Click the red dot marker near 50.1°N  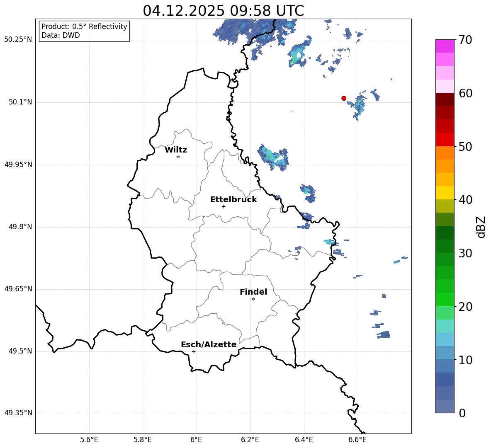click(x=343, y=98)
